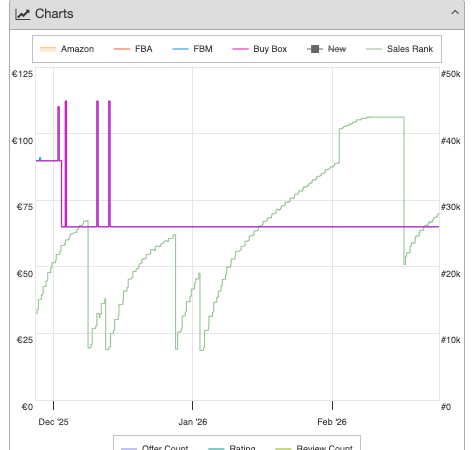This screenshot has height=450, width=474.
Task: Click the €125 price axis label
Action: (x=22, y=74)
